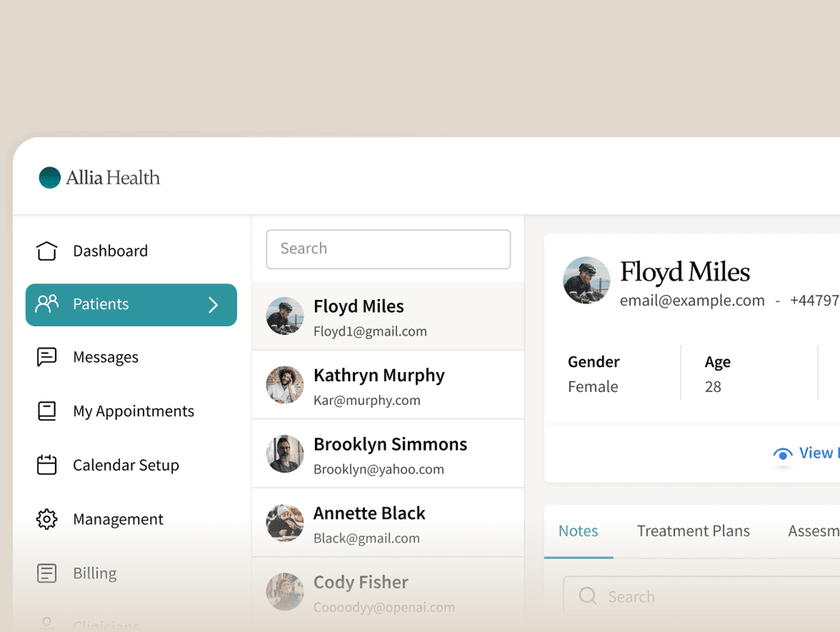Image resolution: width=840 pixels, height=632 pixels.
Task: Open Billing via the invoice icon
Action: click(46, 573)
